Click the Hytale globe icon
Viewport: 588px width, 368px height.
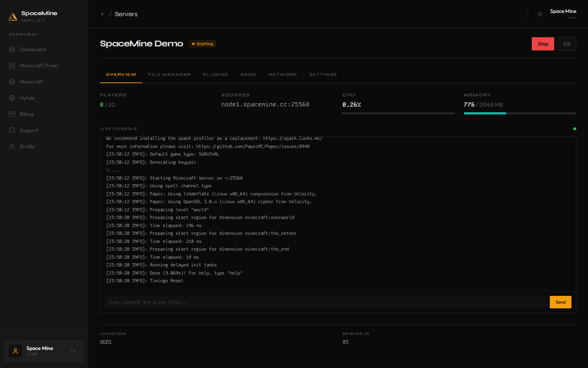(12, 98)
